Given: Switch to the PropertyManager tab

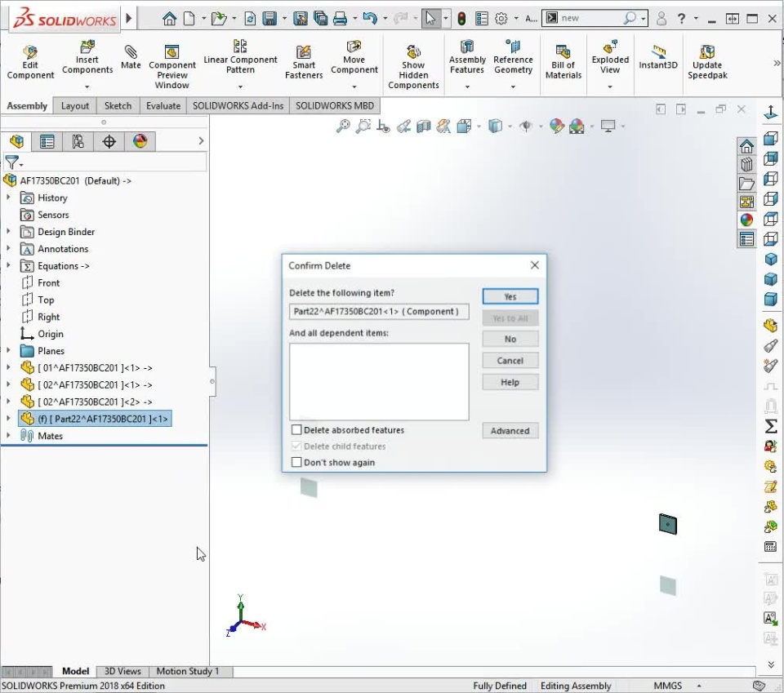Looking at the screenshot, I should point(47,141).
